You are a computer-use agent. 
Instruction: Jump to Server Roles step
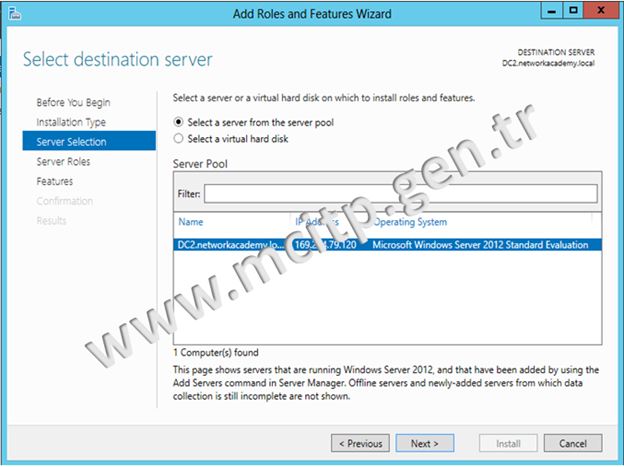click(x=63, y=161)
